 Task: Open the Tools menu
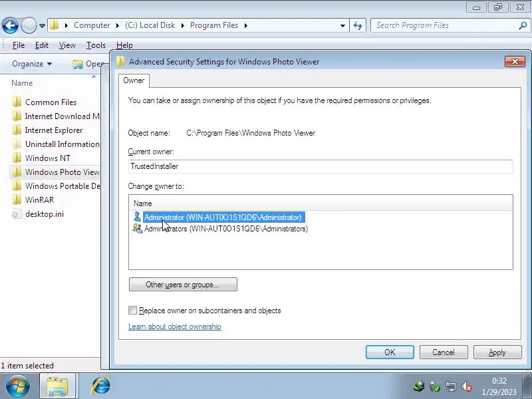96,45
